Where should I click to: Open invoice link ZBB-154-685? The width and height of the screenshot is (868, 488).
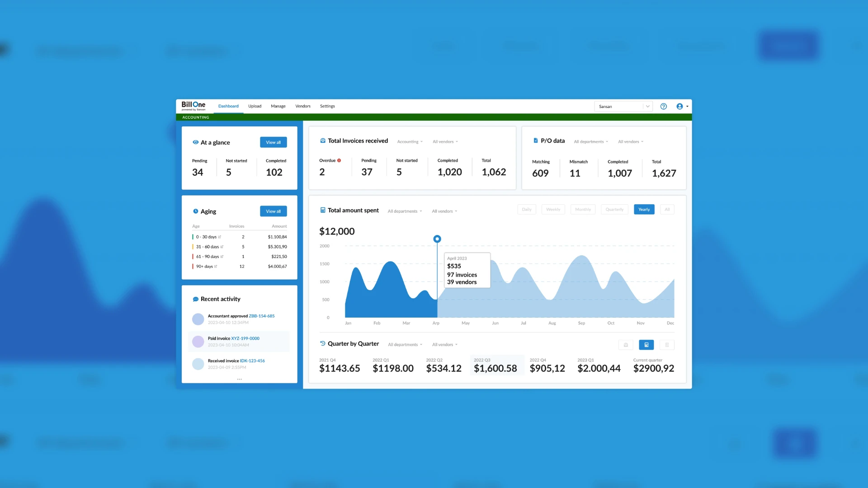(262, 316)
